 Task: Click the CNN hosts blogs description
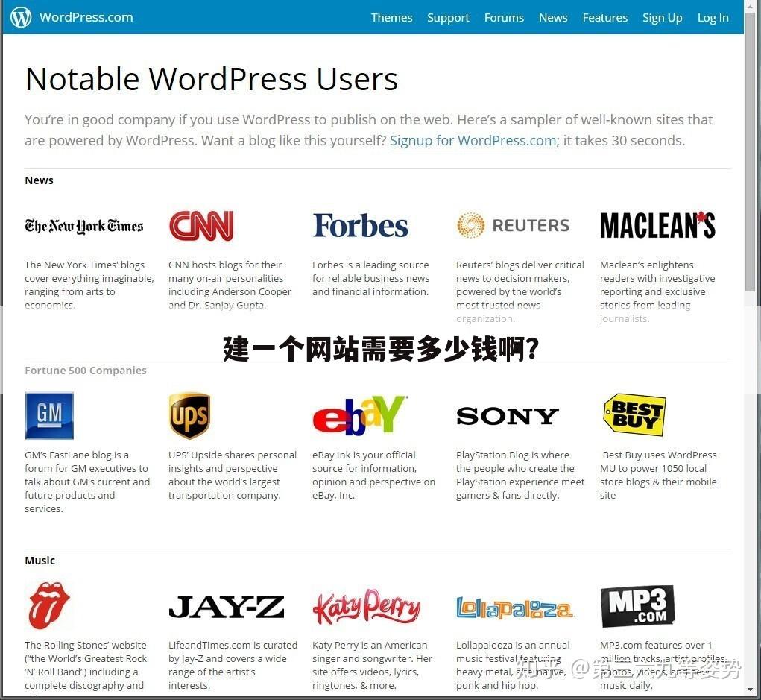coord(230,285)
